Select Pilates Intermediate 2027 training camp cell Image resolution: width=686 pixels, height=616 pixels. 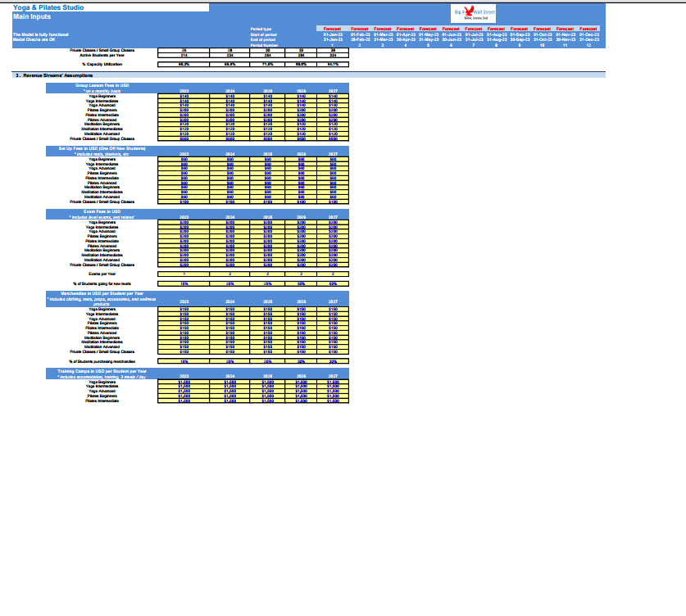coord(333,401)
